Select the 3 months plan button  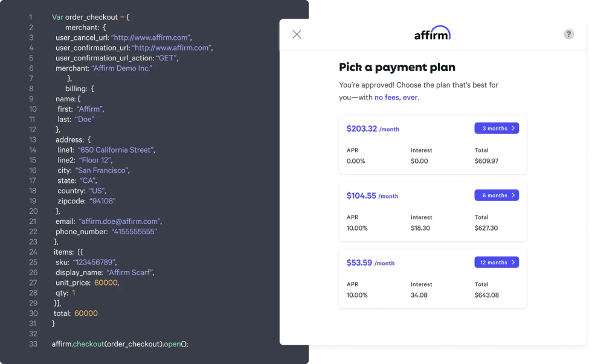pos(496,129)
